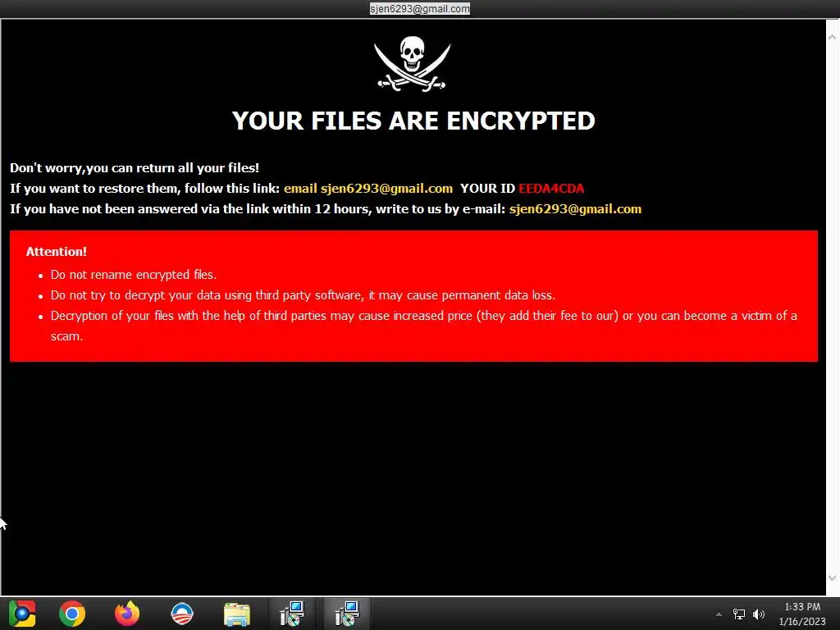Click the skull and crossed swords logo
840x630 pixels.
coord(412,63)
